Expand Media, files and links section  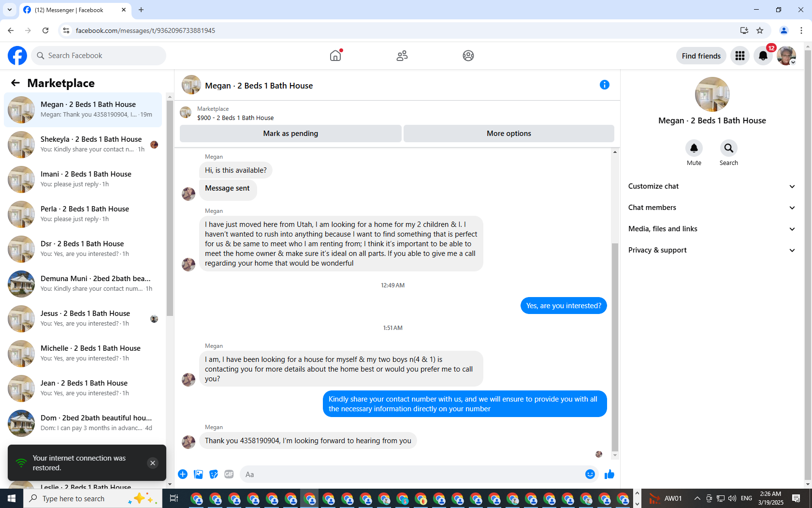712,229
